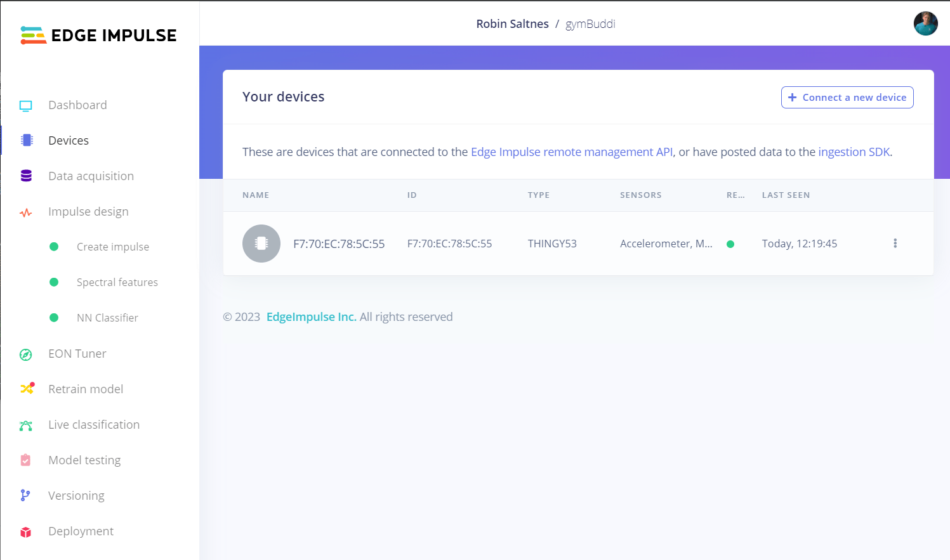Click the Impulse design waveform icon

pyautogui.click(x=26, y=211)
